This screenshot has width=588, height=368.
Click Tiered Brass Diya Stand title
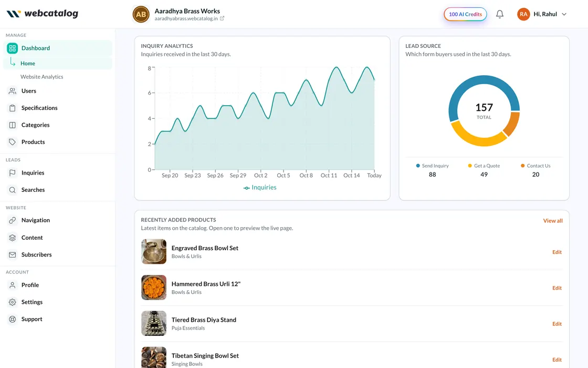[x=204, y=320]
